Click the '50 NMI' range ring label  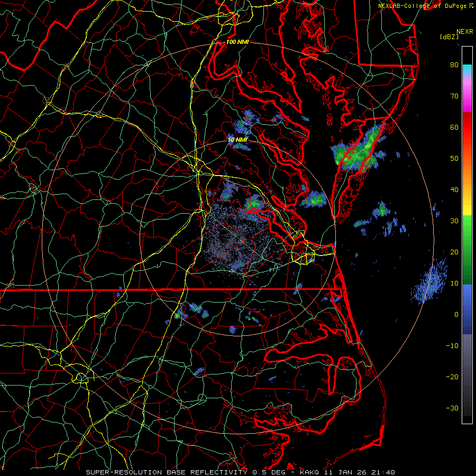pyautogui.click(x=237, y=140)
